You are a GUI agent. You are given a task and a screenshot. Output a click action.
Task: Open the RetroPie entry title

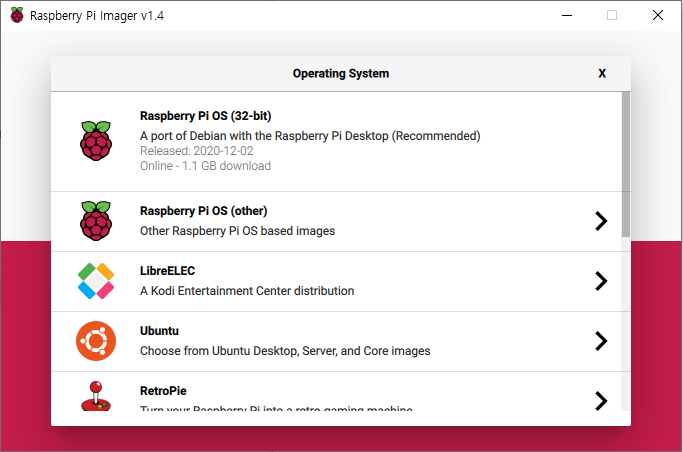(x=163, y=391)
